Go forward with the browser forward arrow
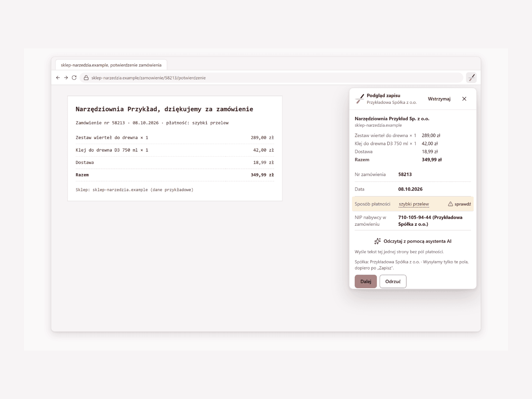 [x=66, y=78]
